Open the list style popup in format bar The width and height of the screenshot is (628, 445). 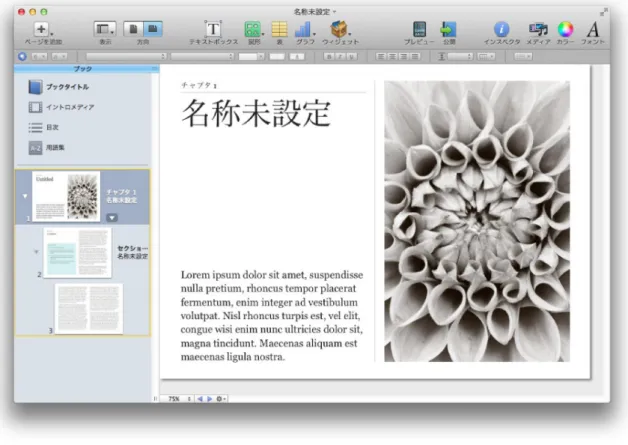(x=523, y=56)
